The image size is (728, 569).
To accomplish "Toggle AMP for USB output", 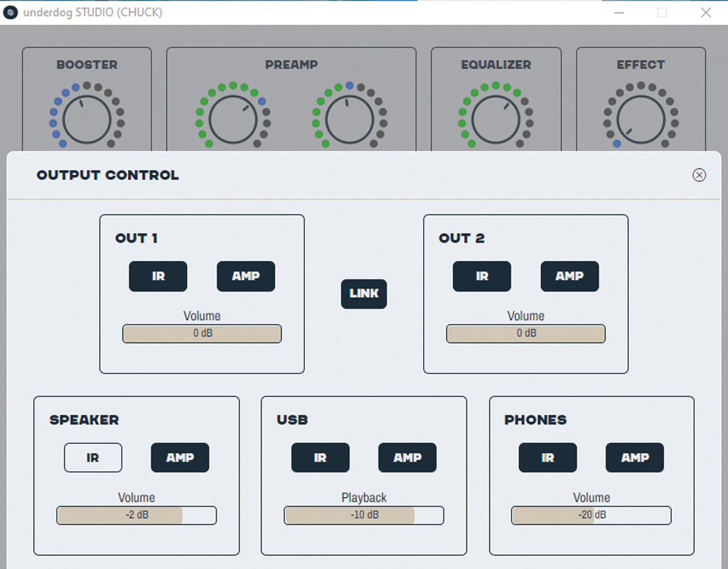I will click(x=407, y=457).
